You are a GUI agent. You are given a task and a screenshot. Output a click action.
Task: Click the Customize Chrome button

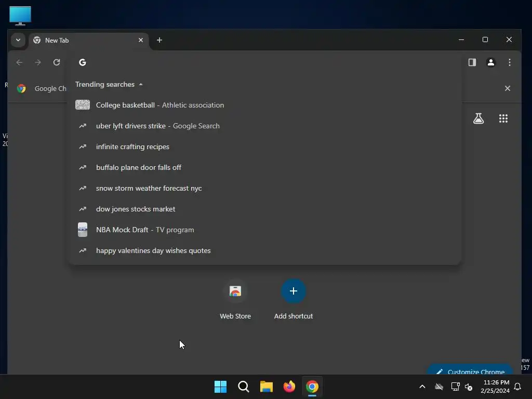pyautogui.click(x=470, y=370)
